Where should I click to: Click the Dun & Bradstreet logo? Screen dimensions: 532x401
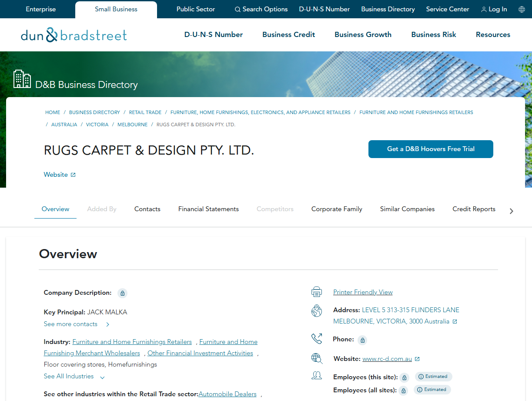74,35
